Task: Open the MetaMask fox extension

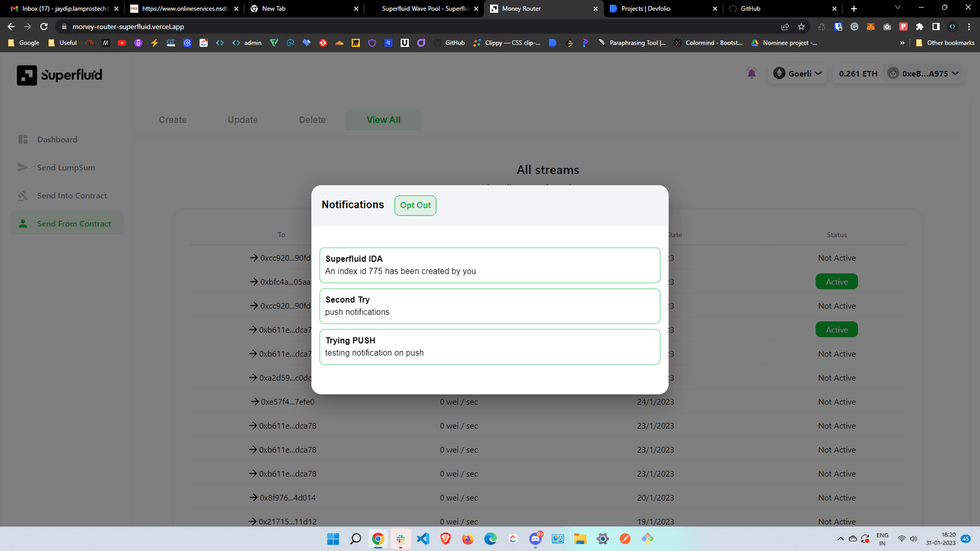Action: point(870,27)
